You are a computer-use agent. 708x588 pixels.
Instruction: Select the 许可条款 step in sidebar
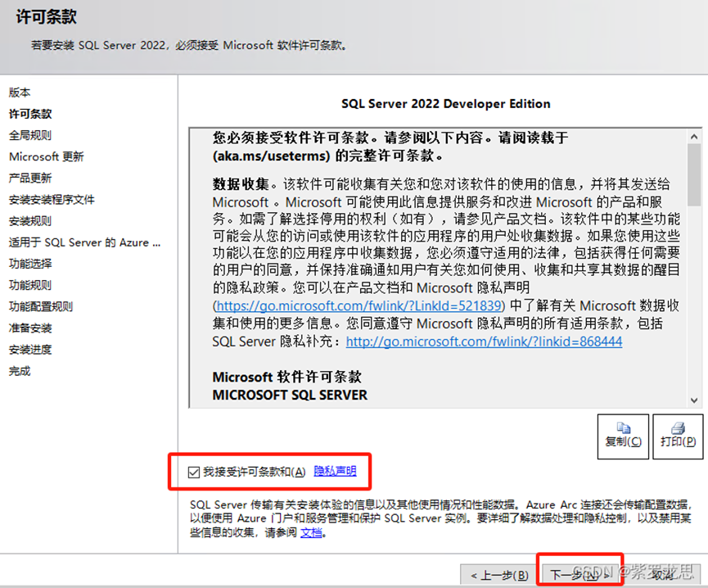[30, 114]
